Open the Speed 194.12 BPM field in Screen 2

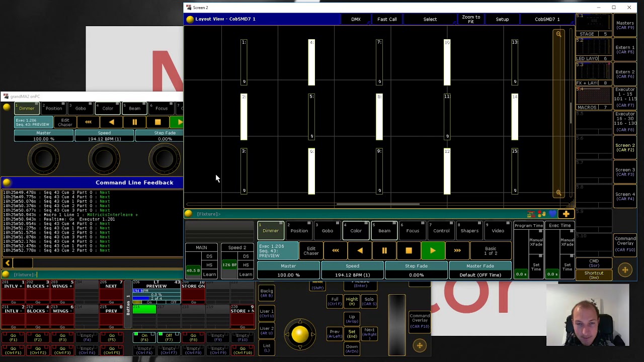coord(352,270)
